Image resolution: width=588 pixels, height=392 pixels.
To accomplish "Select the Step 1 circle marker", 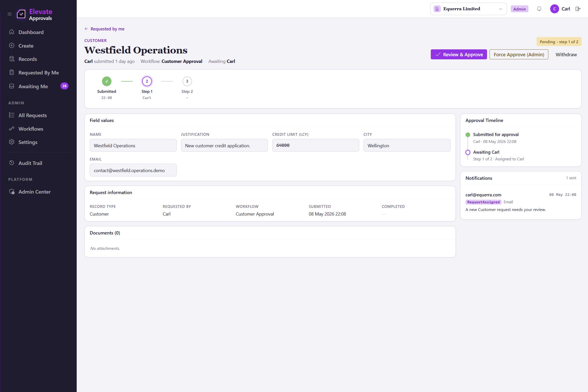I will pos(147,81).
